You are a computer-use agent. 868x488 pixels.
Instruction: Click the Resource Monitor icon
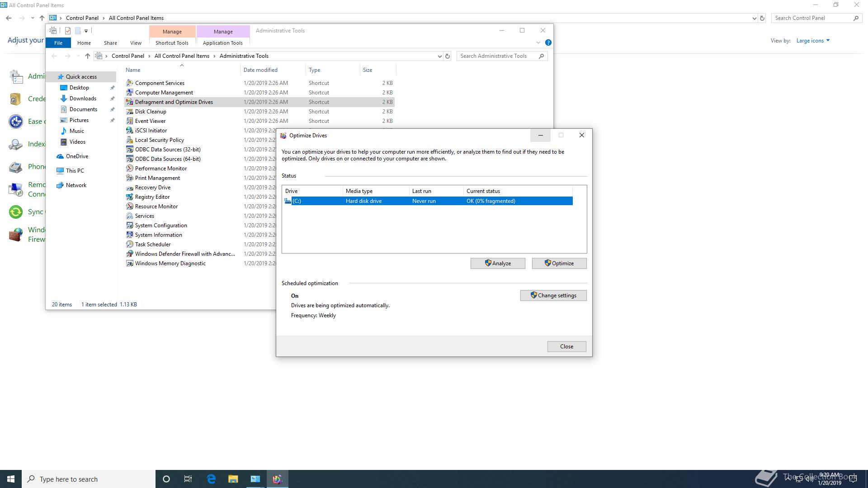point(130,206)
